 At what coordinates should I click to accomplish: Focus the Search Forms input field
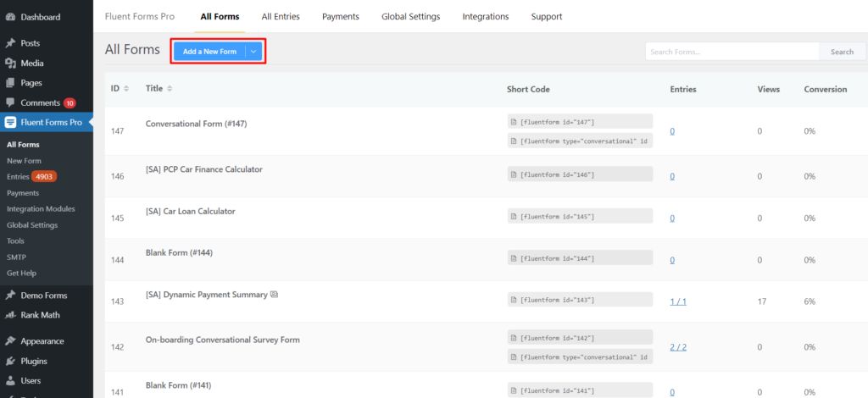[x=731, y=52]
